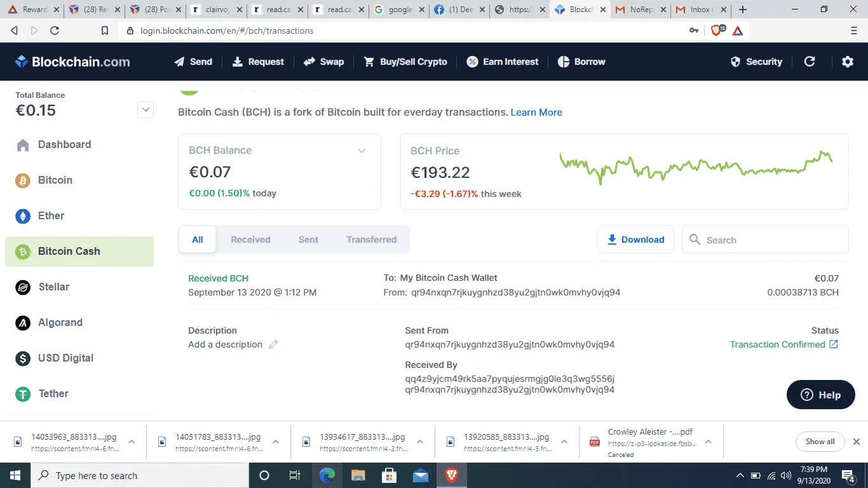The image size is (868, 488).
Task: Click Show all downloads button
Action: click(x=820, y=442)
